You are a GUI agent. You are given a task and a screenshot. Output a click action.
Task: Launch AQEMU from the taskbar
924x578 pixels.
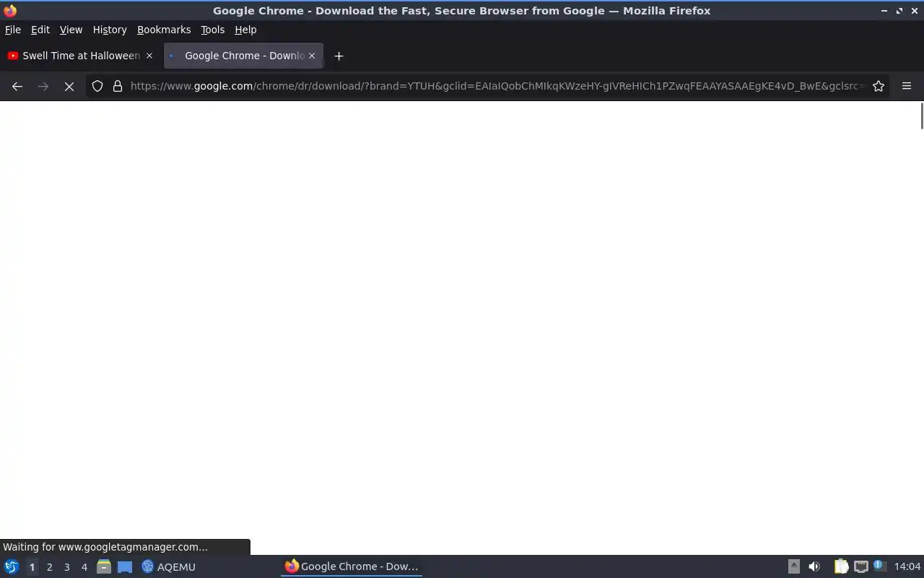point(169,566)
